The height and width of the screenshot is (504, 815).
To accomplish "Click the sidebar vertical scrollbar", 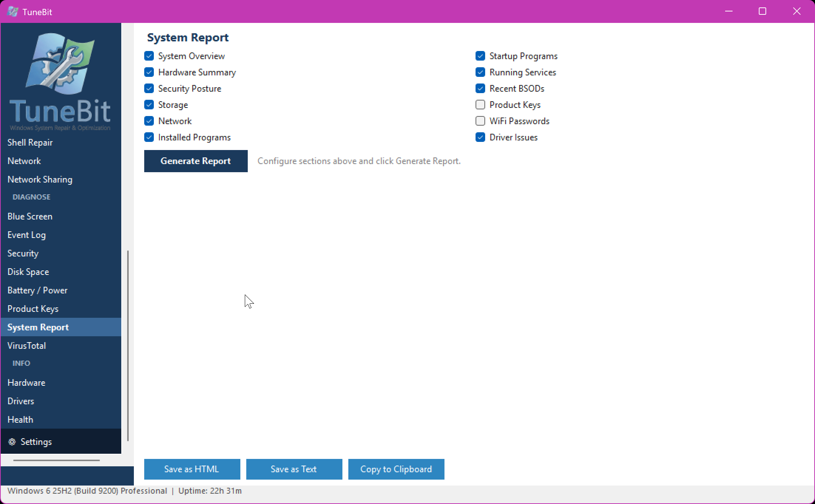I will (128, 345).
